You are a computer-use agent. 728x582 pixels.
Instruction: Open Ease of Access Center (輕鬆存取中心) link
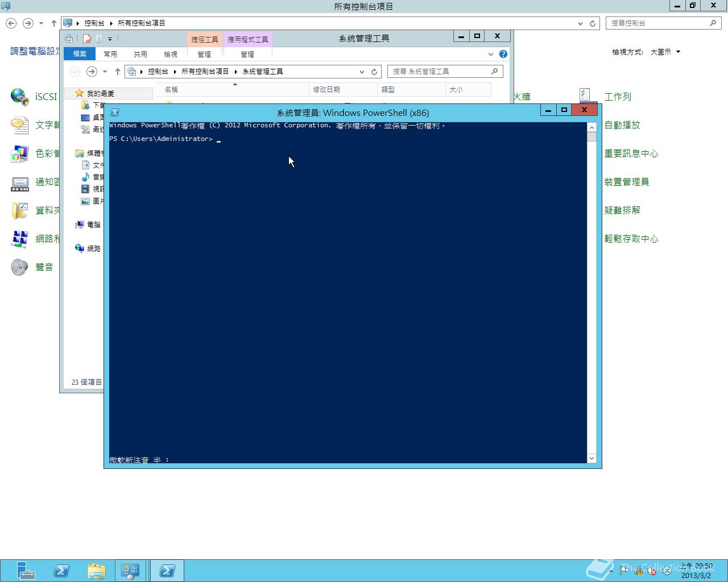[x=631, y=239]
